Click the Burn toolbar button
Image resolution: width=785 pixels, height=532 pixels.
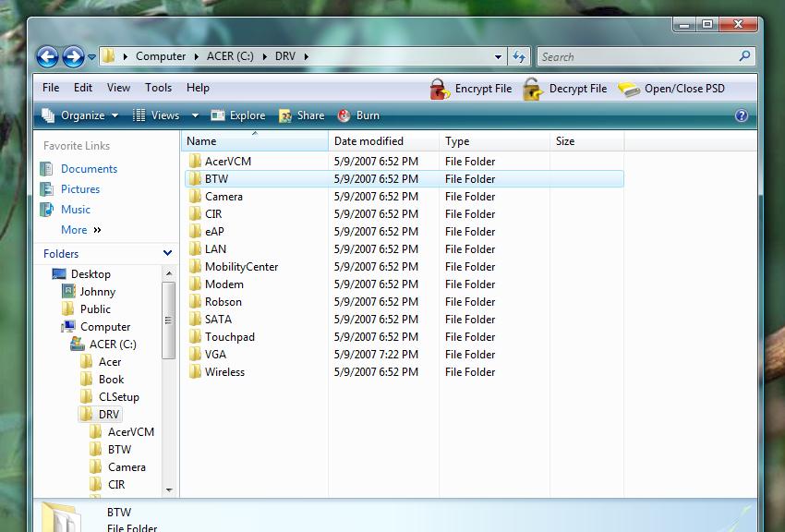(x=358, y=115)
